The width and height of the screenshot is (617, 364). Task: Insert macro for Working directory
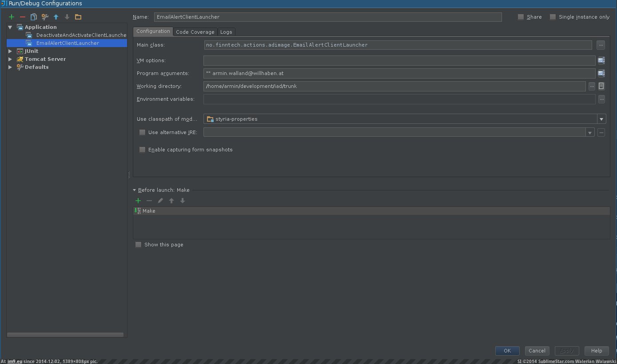(601, 86)
